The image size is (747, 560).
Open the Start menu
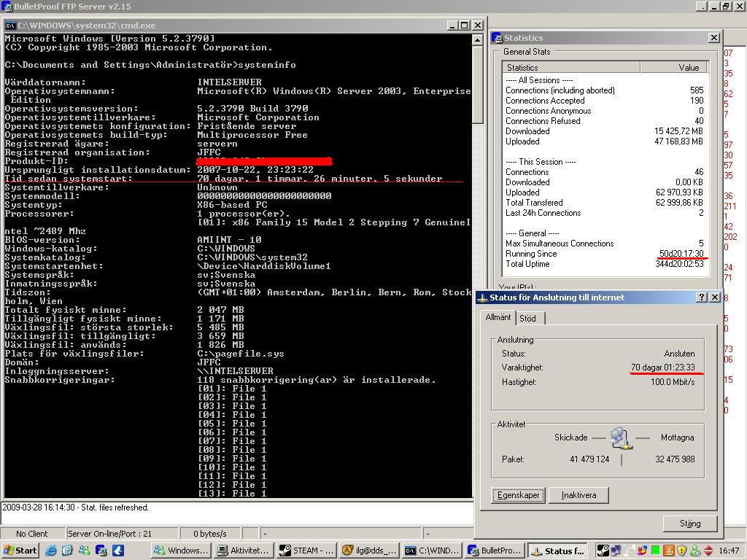[20, 551]
